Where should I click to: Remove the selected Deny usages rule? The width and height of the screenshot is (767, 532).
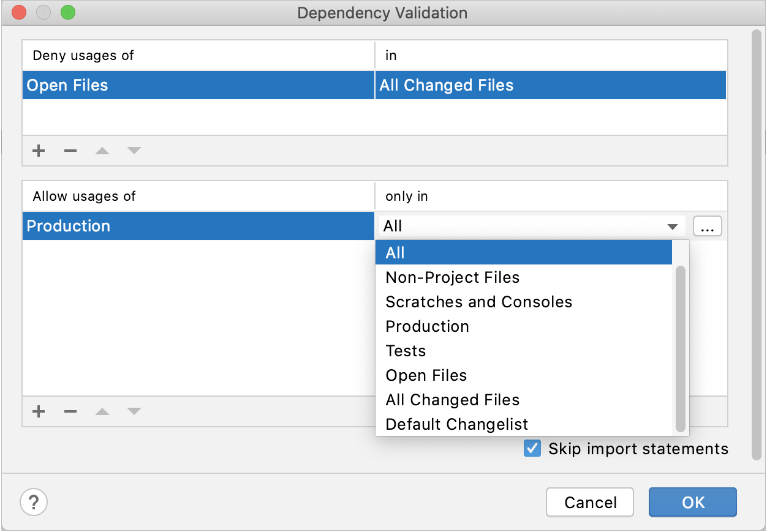coord(70,151)
